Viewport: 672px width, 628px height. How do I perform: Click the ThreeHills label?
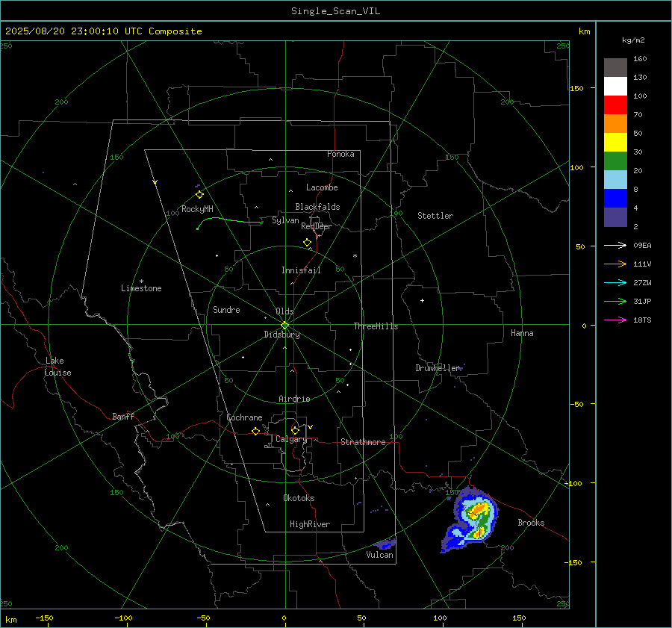pyautogui.click(x=376, y=326)
